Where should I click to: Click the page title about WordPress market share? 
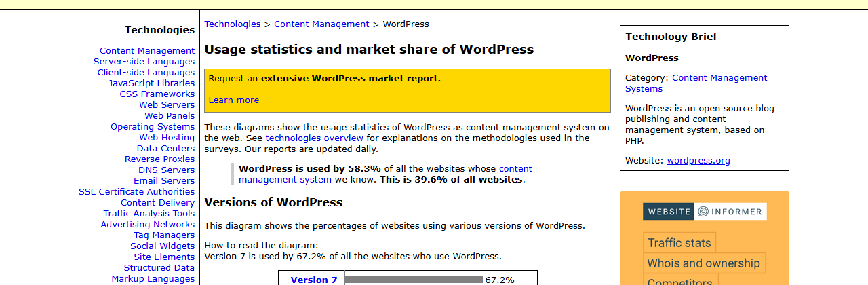369,50
